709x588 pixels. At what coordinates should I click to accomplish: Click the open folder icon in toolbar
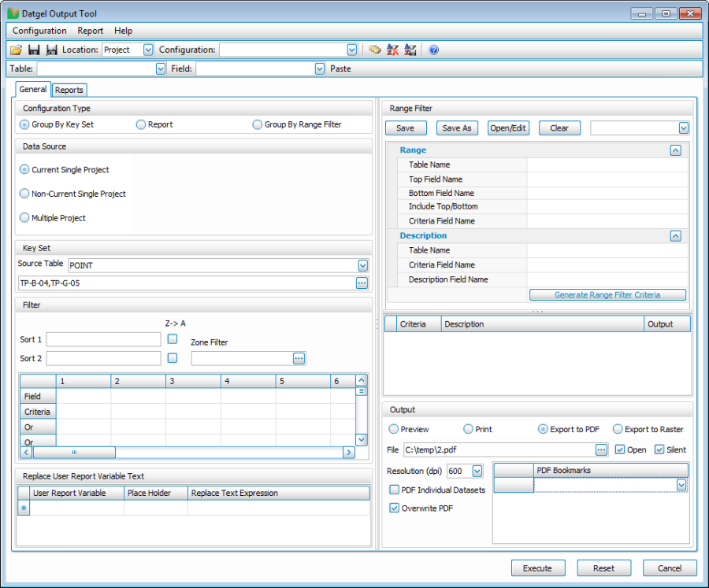[16, 50]
